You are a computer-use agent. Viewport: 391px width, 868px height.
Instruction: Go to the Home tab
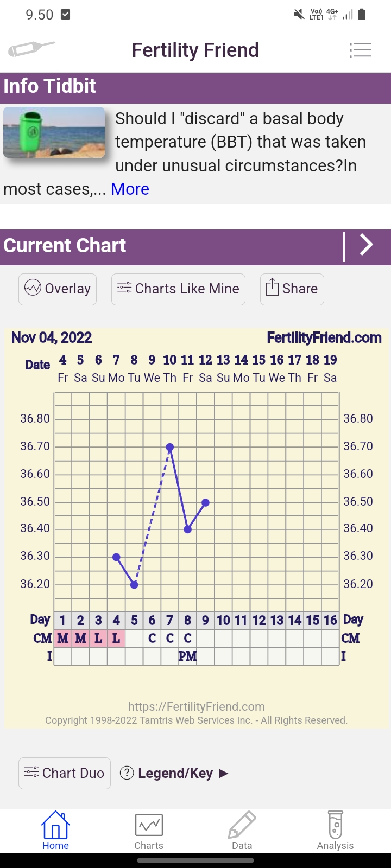[x=55, y=831]
